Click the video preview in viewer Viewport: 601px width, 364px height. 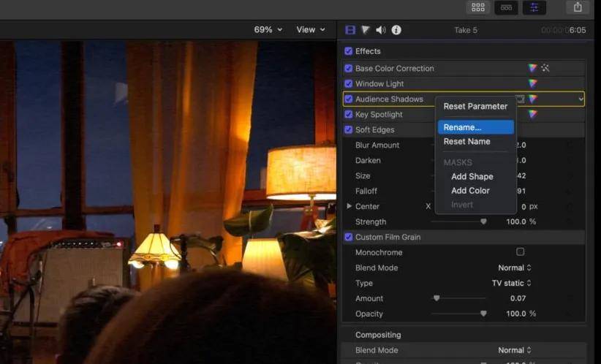(168, 202)
